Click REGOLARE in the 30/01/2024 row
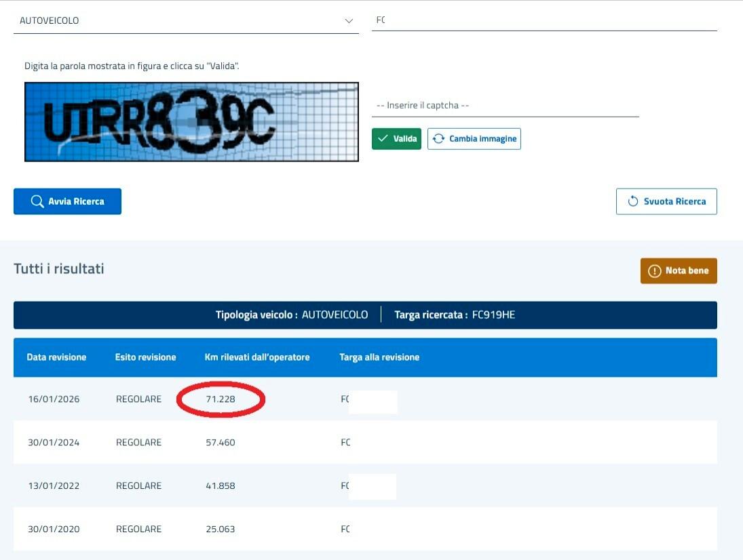743x560 pixels. [x=139, y=443]
